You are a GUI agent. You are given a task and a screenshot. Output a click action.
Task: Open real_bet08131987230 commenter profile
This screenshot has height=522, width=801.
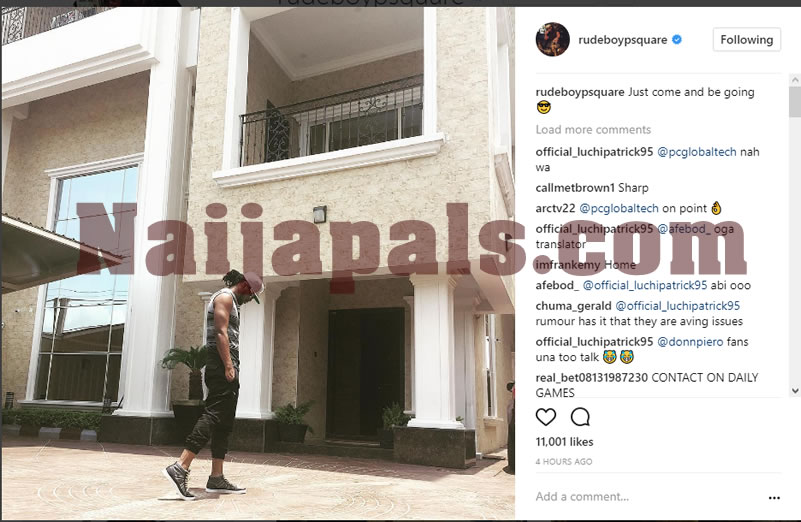pyautogui.click(x=592, y=377)
